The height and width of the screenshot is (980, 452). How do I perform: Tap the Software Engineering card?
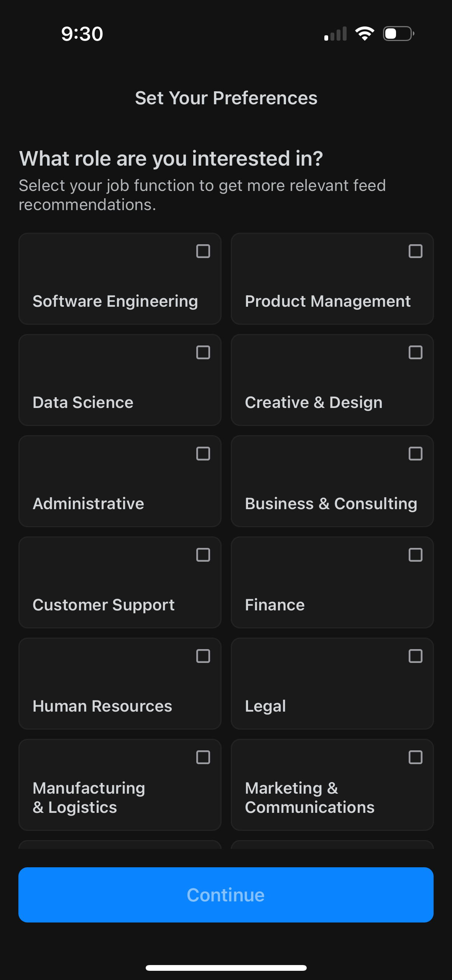point(120,278)
